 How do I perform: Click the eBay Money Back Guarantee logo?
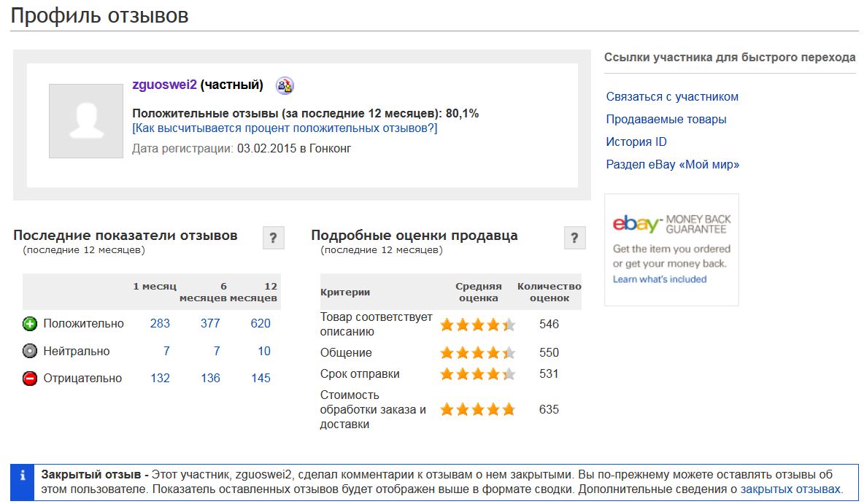pyautogui.click(x=671, y=224)
